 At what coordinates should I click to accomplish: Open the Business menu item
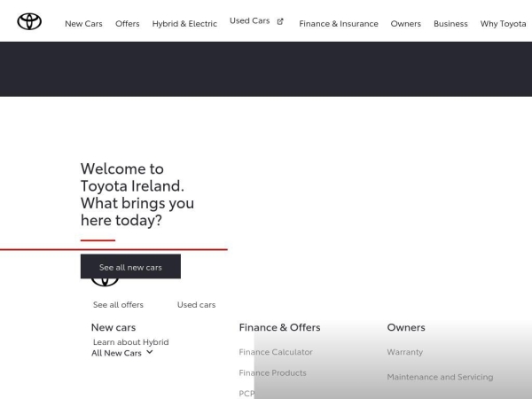tap(450, 24)
